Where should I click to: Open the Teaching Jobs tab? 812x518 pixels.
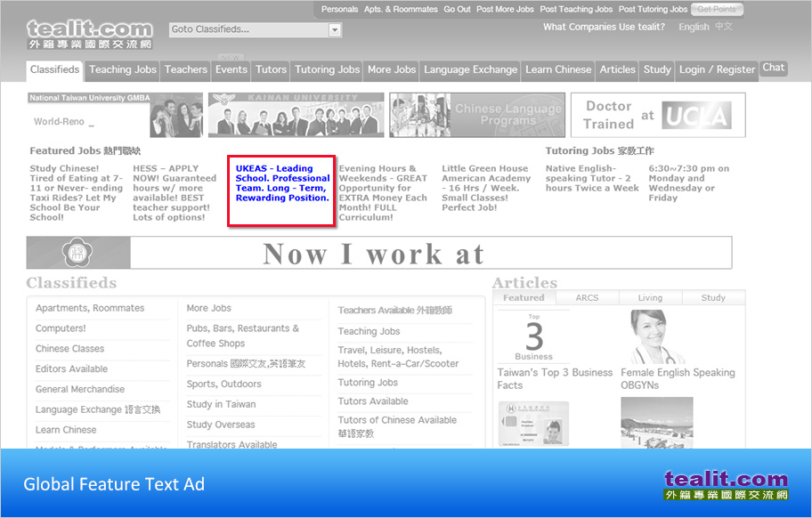(123, 69)
